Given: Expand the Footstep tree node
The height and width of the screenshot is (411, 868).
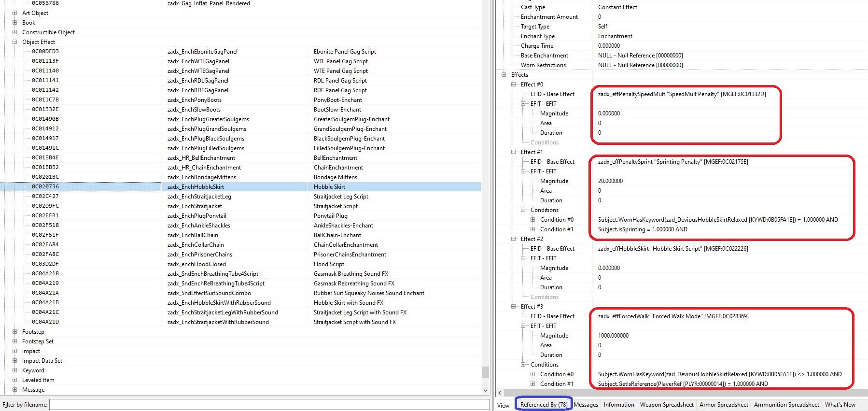Looking at the screenshot, I should pos(15,332).
